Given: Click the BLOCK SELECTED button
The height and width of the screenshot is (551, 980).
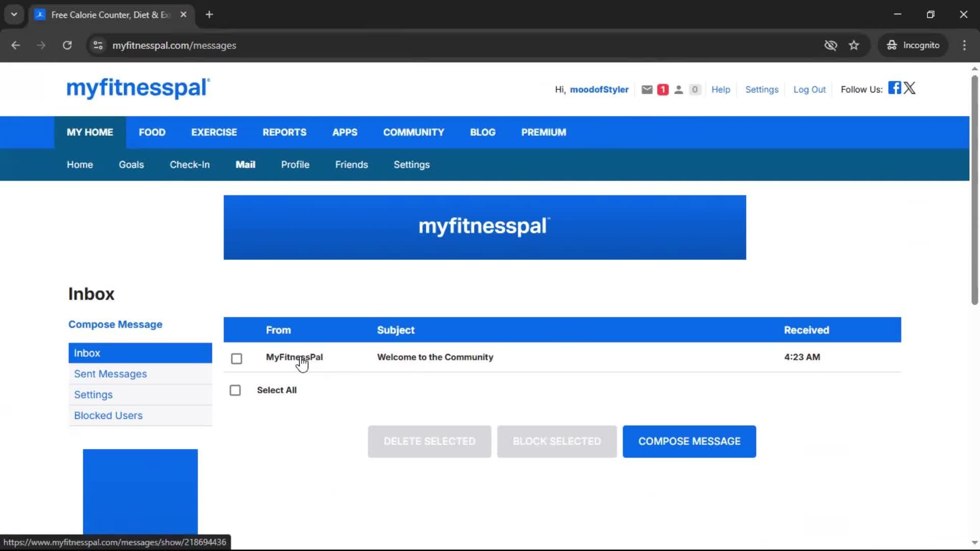Looking at the screenshot, I should point(557,441).
